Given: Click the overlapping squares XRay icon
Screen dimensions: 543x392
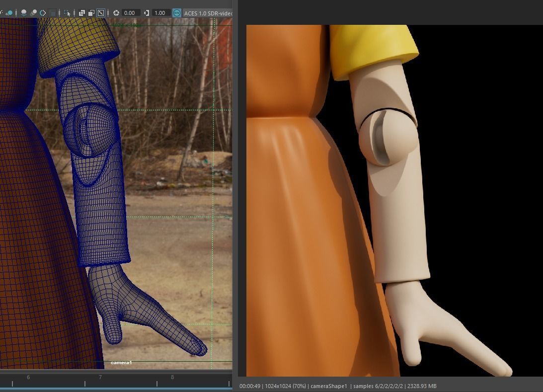Looking at the screenshot, I should (x=82, y=13).
